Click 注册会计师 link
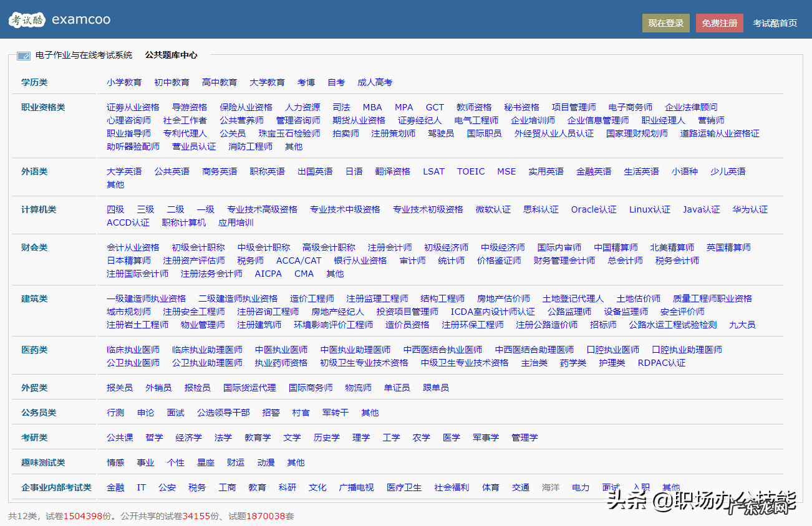812x526 pixels. tap(390, 247)
